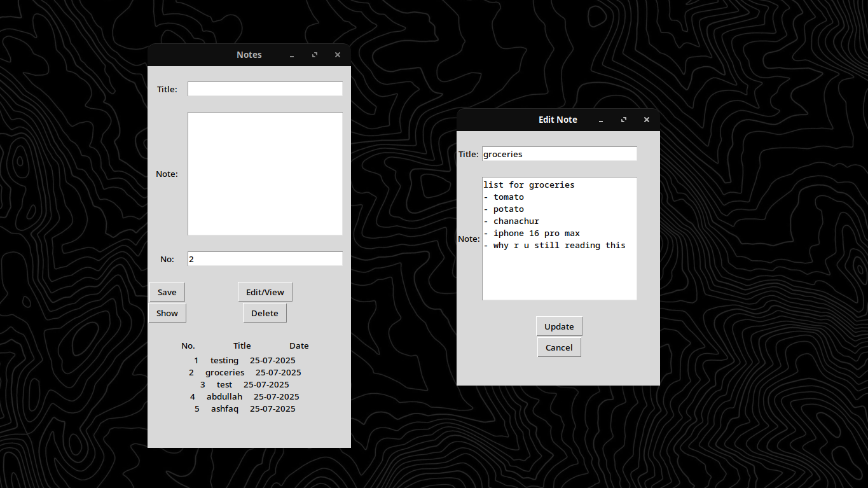Click the empty Note text area in Notes window
Image resolution: width=868 pixels, height=488 pixels.
point(265,174)
